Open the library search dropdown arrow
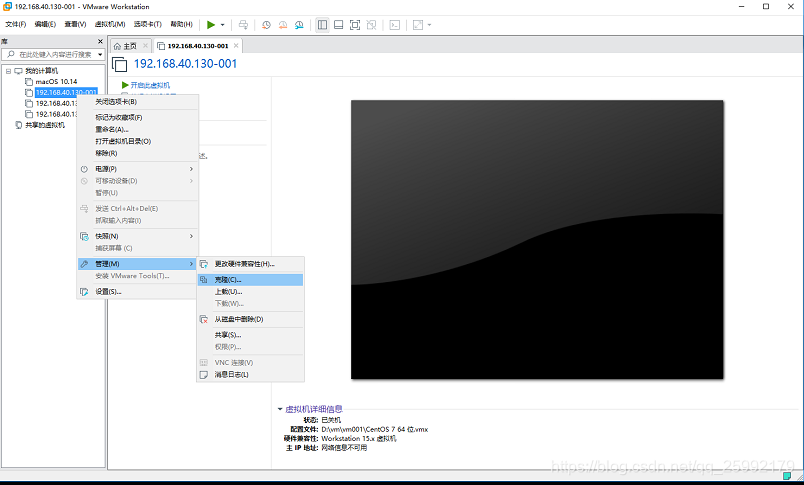Viewport: 804px width, 485px height. [x=100, y=54]
